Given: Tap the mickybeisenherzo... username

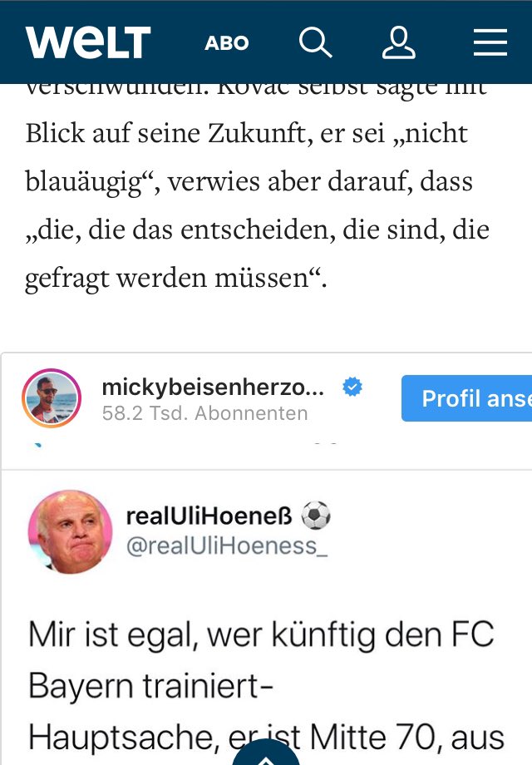Looking at the screenshot, I should tap(213, 387).
